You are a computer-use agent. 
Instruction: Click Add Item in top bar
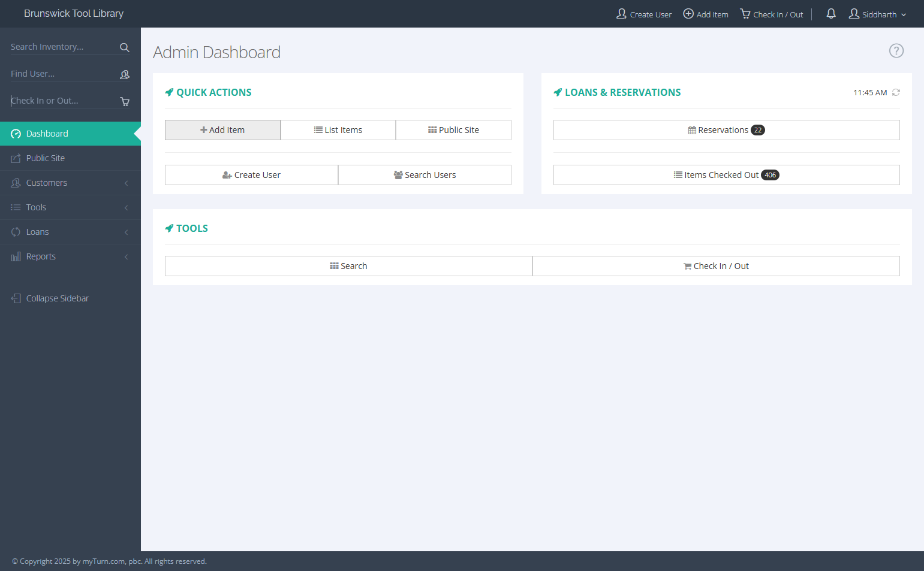pos(706,14)
